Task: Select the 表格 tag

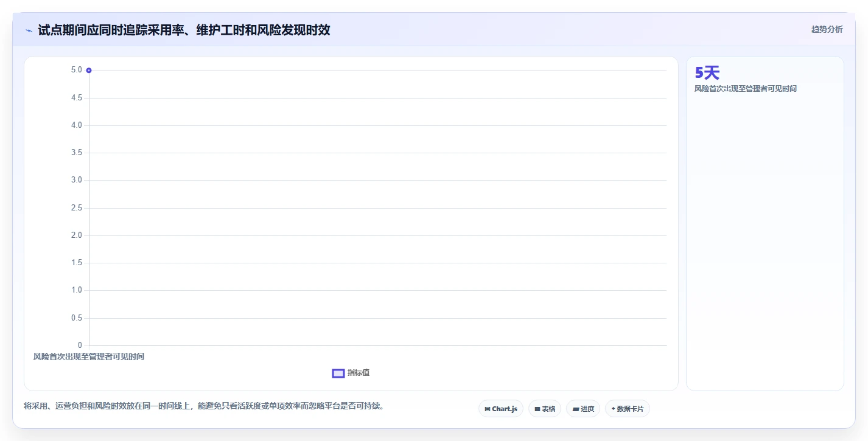Action: click(x=545, y=409)
